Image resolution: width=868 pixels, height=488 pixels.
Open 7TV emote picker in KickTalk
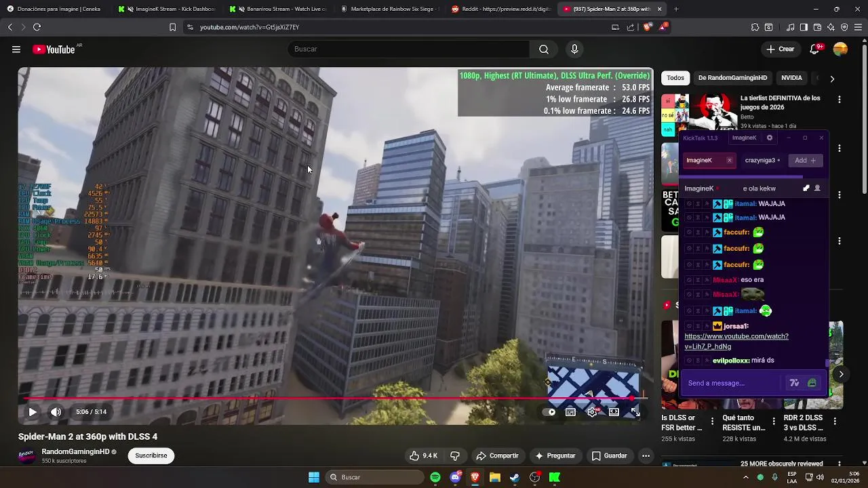pyautogui.click(x=794, y=384)
